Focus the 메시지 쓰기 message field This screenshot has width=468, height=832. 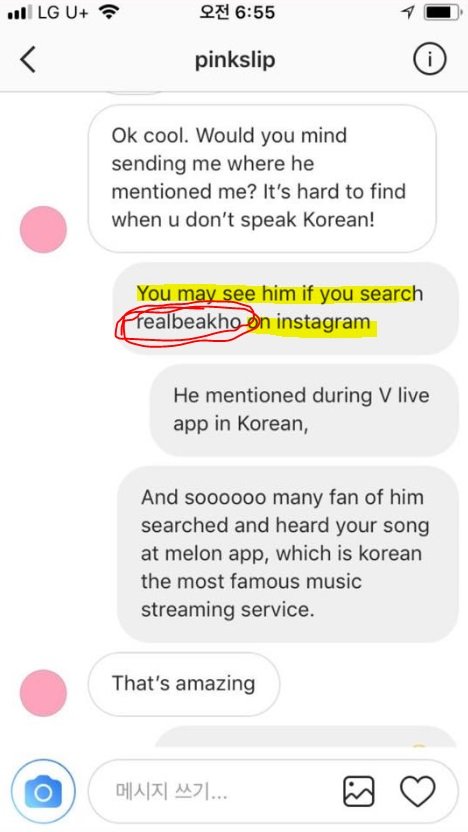tap(273, 791)
